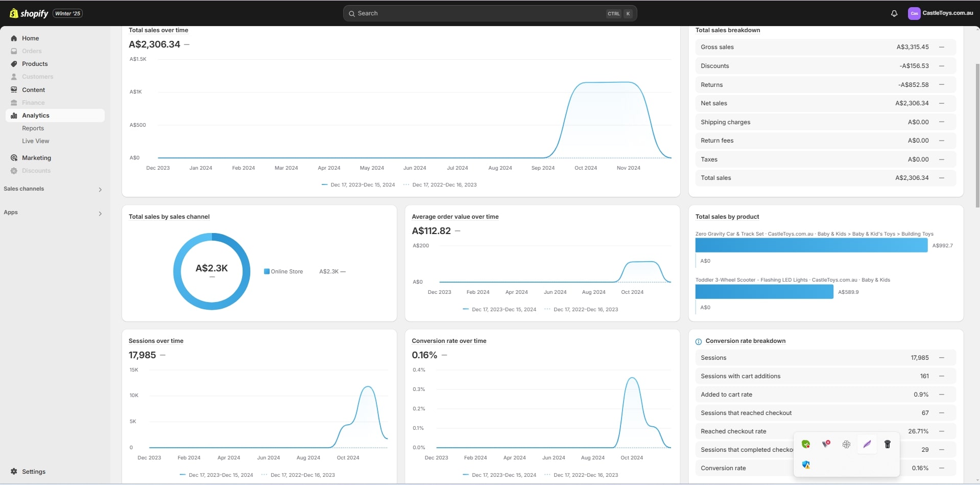Click the Shopify logo
Viewport: 980px width, 485px height.
coord(29,13)
